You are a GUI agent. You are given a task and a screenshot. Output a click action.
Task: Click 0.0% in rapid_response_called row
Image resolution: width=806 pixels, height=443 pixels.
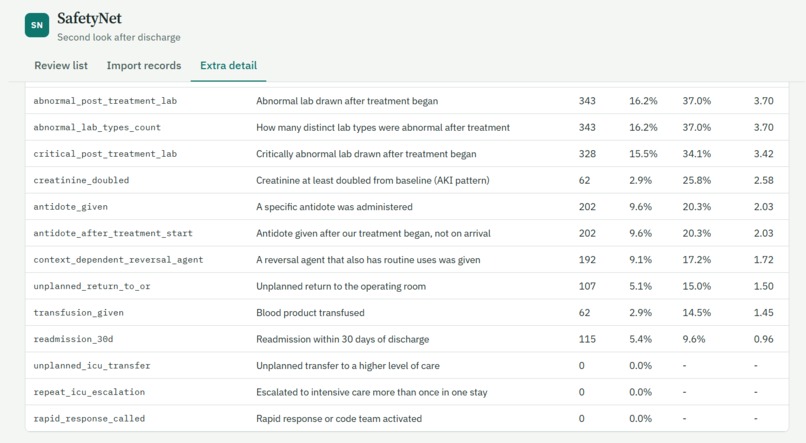[640, 418]
